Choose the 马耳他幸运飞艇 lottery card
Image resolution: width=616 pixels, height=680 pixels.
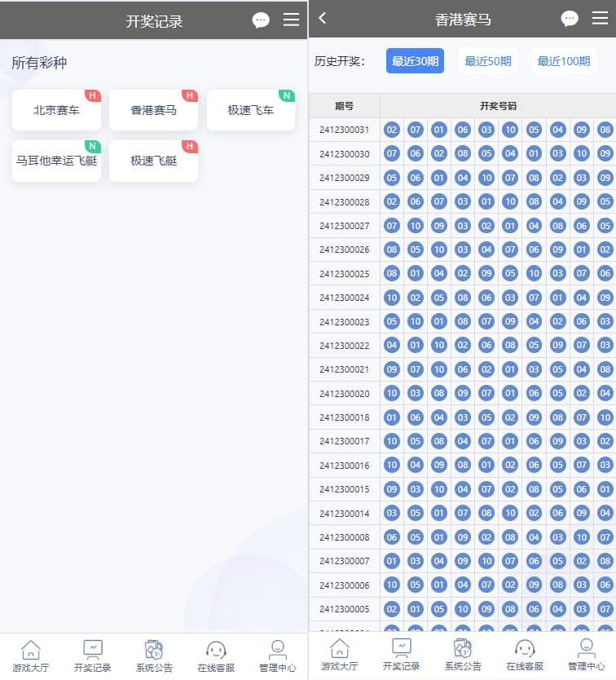[x=56, y=161]
